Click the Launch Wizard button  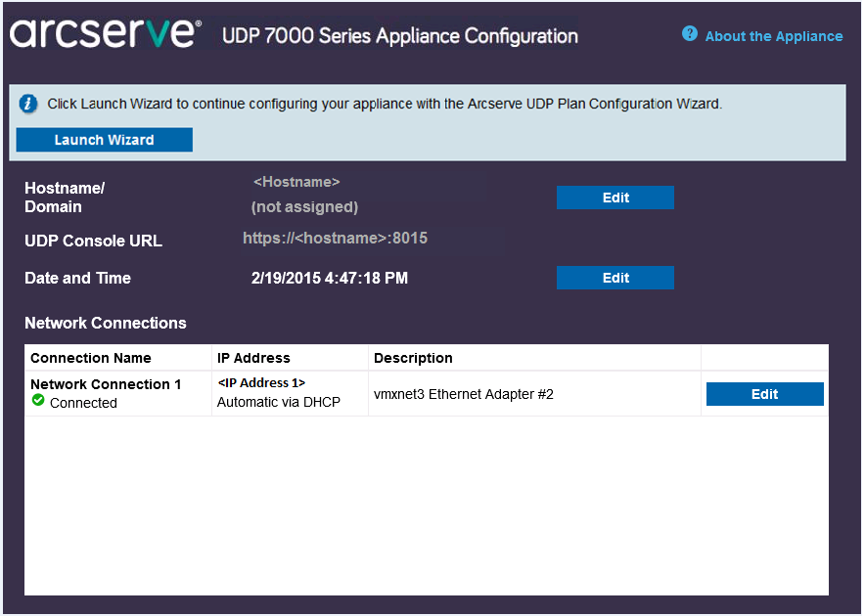click(104, 139)
